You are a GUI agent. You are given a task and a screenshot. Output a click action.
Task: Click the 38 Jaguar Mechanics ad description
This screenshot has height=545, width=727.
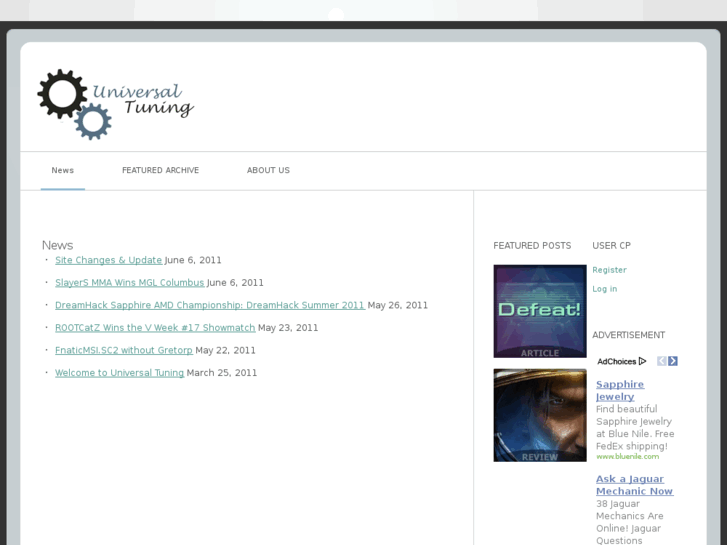pos(630,522)
